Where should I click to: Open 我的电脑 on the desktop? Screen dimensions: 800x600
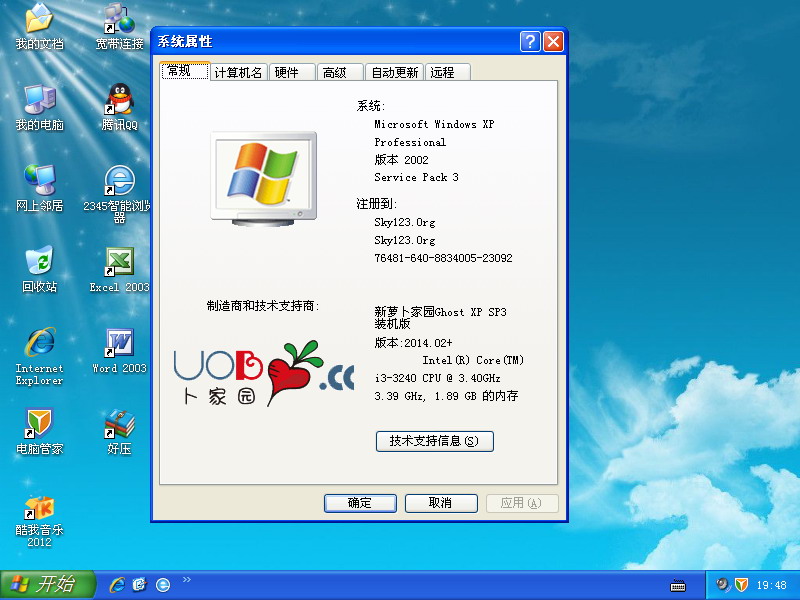39,101
